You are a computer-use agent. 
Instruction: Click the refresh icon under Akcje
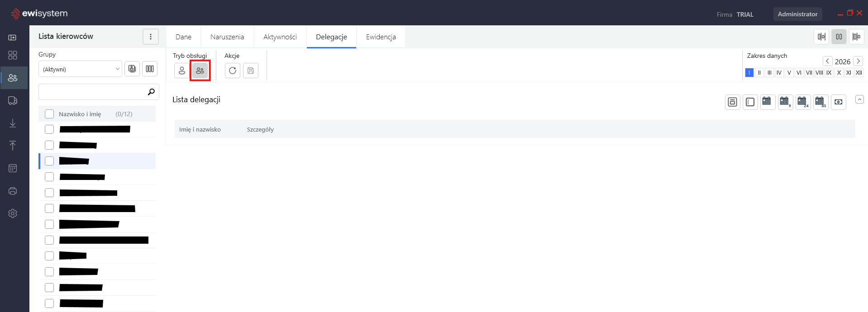click(233, 71)
